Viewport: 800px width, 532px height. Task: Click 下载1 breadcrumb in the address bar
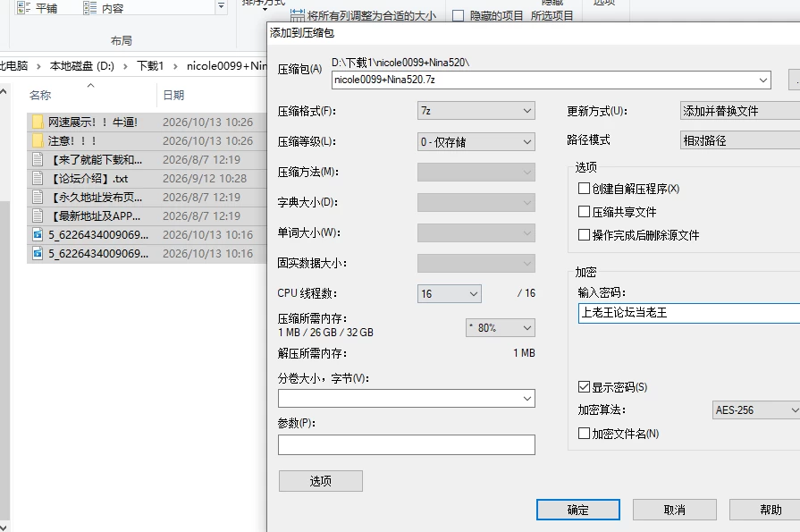pyautogui.click(x=150, y=66)
